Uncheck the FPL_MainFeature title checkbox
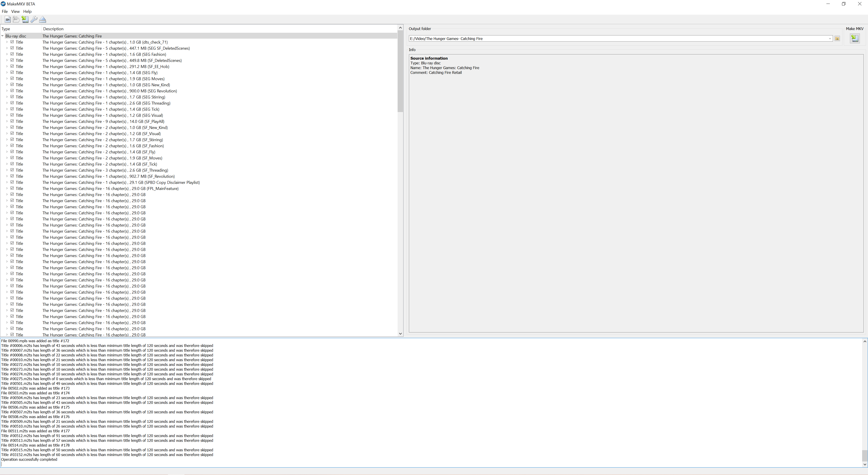This screenshot has width=868, height=475. click(x=12, y=188)
